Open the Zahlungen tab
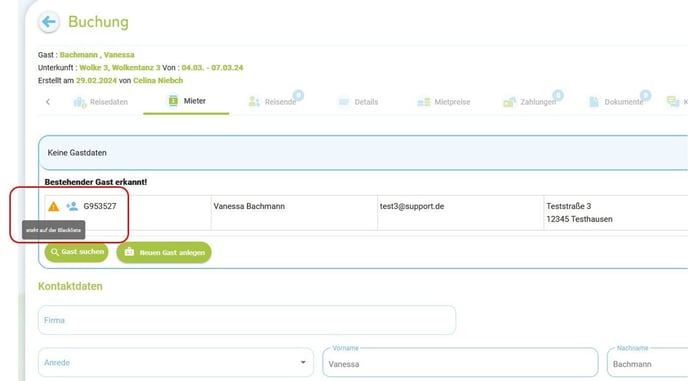Screen dimensions: 688x381 [x=530, y=102]
